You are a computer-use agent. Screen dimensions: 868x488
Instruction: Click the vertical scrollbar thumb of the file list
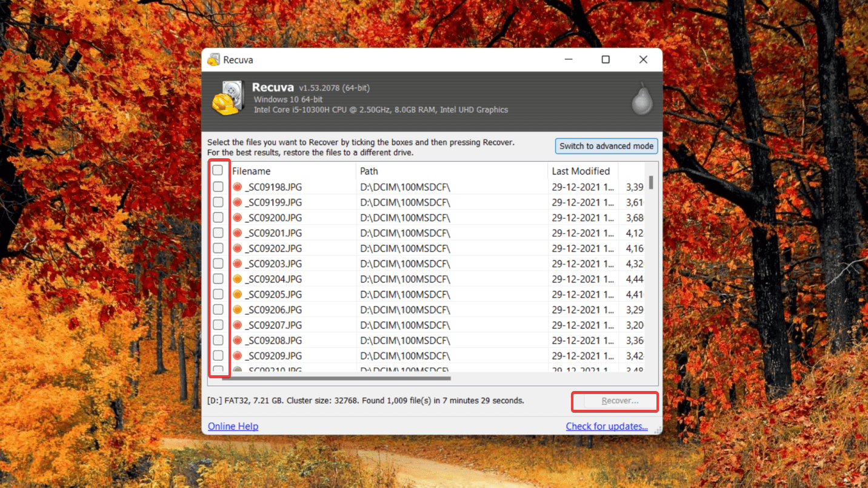tap(652, 182)
